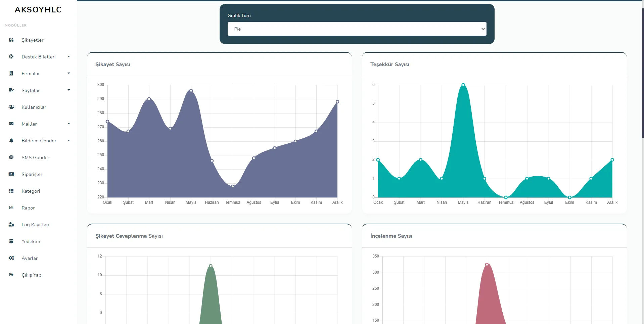Click Mayıs data point in Şikayet Sayısı chart

[191, 91]
